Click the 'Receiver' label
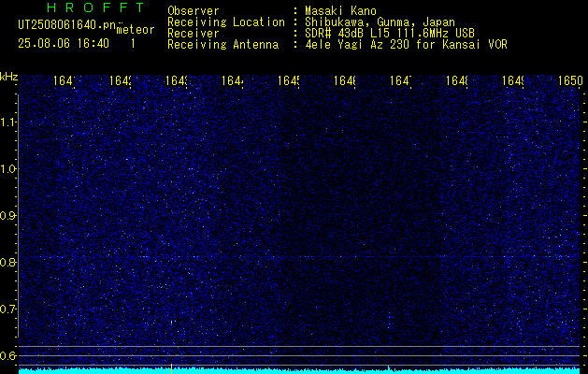The width and height of the screenshot is (588, 374). tap(194, 34)
